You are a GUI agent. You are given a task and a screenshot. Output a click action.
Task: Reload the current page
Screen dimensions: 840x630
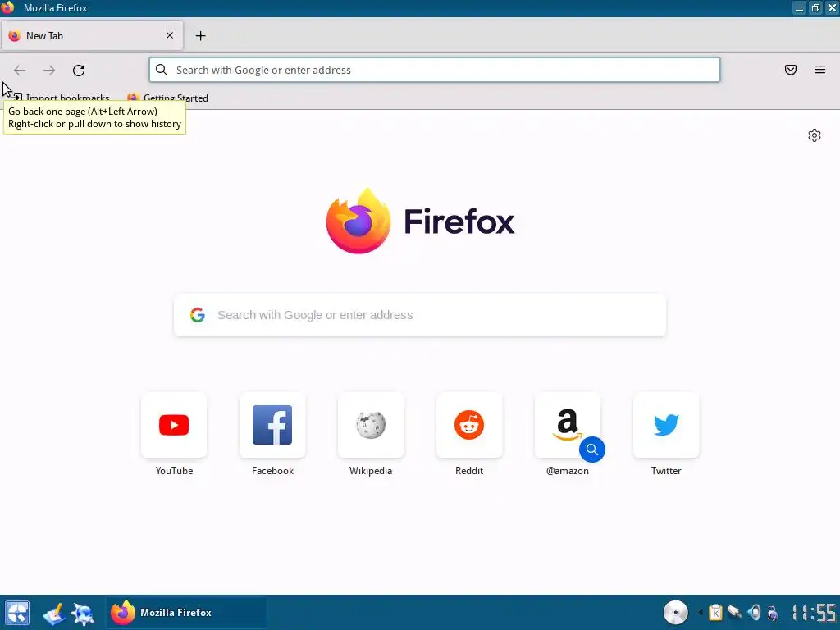(x=79, y=71)
